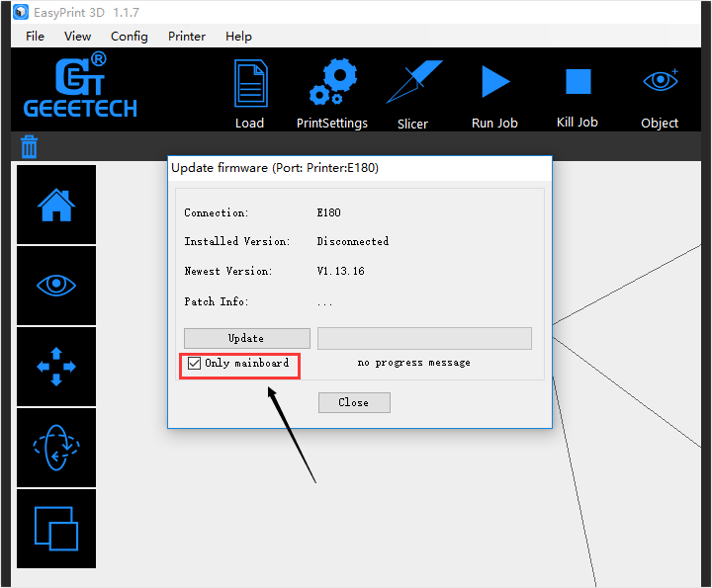The width and height of the screenshot is (712, 588).
Task: Click the Newest Version value V1.13.16
Action: (340, 271)
